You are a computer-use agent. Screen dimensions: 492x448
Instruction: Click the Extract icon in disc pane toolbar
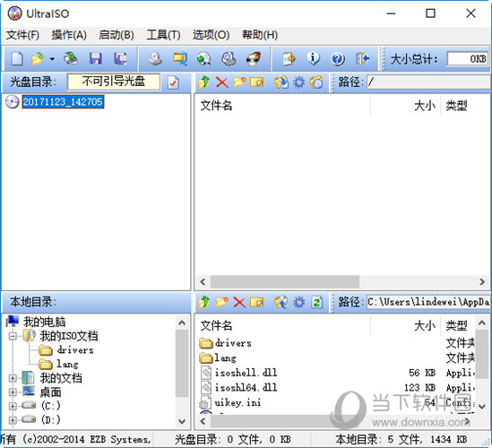point(281,82)
